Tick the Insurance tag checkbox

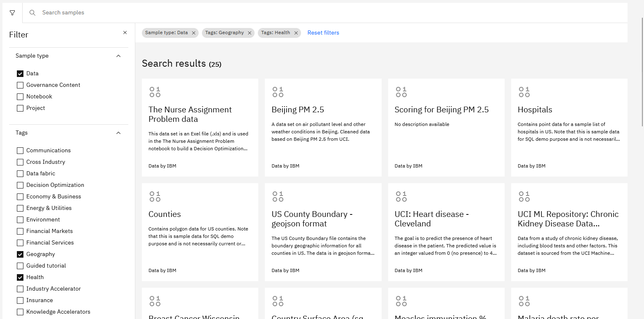point(20,300)
